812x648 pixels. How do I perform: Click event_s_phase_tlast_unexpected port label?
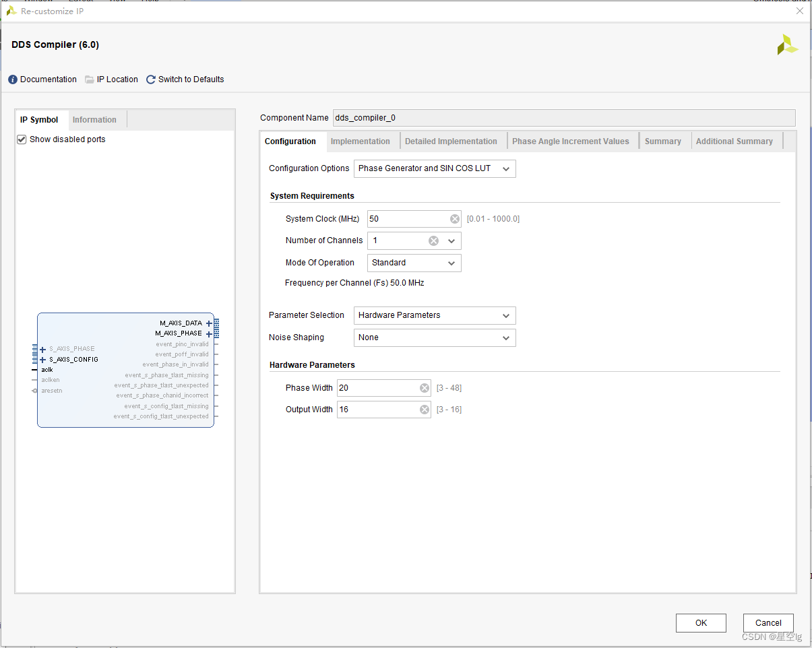[162, 385]
